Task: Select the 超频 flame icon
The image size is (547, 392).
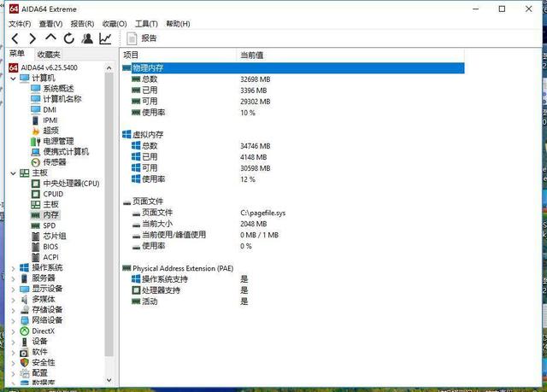Action: (x=36, y=131)
